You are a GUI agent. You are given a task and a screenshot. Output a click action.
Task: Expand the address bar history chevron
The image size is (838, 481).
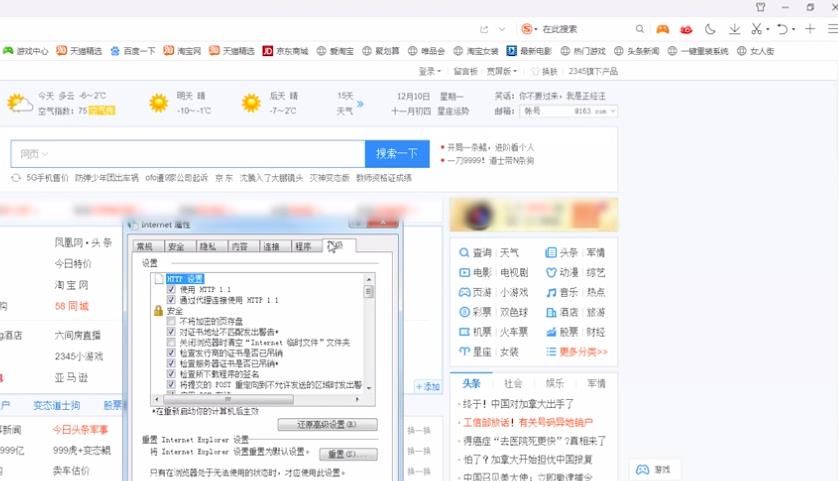[501, 29]
